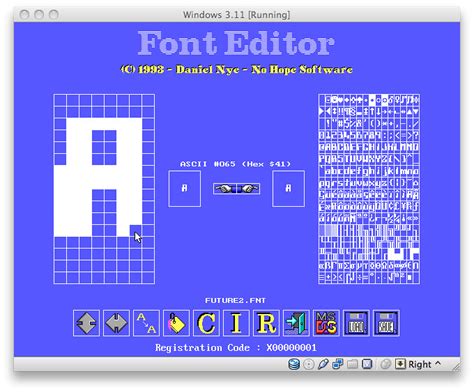Click the right A preview box
This screenshot has height=392, width=474.
click(288, 189)
